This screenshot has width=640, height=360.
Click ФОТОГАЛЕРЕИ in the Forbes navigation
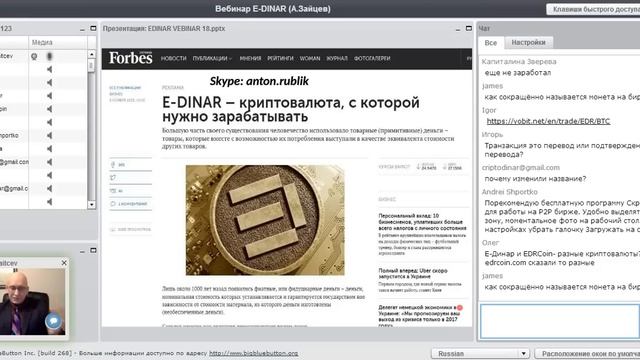point(372,58)
